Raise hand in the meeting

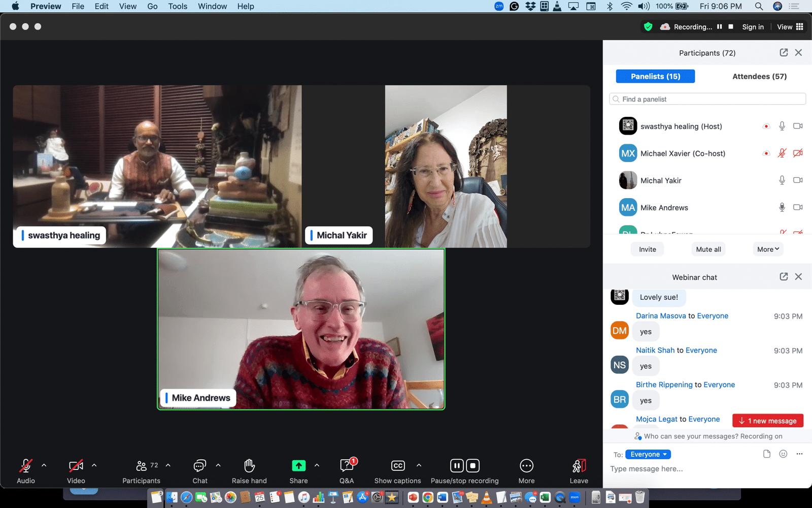pyautogui.click(x=249, y=465)
